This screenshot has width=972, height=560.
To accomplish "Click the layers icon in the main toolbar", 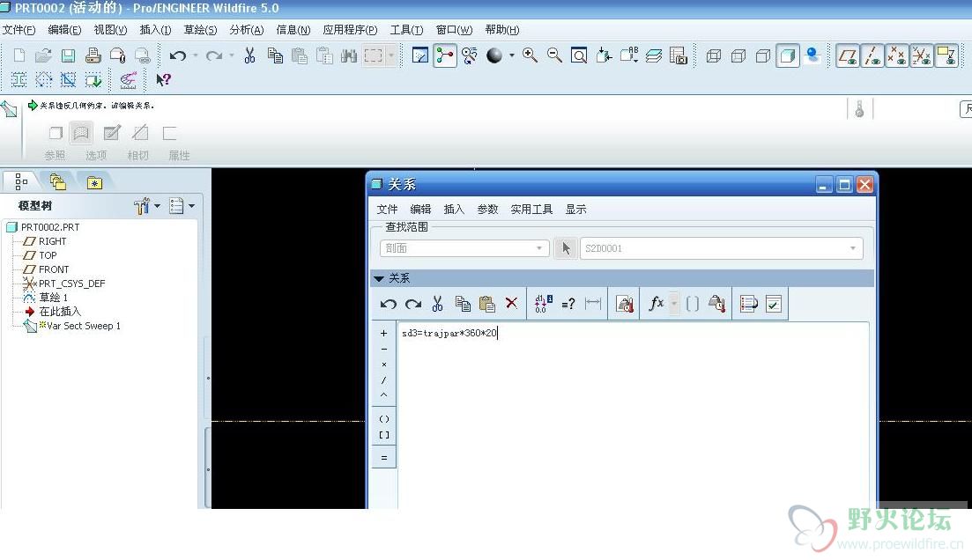I will (x=653, y=55).
